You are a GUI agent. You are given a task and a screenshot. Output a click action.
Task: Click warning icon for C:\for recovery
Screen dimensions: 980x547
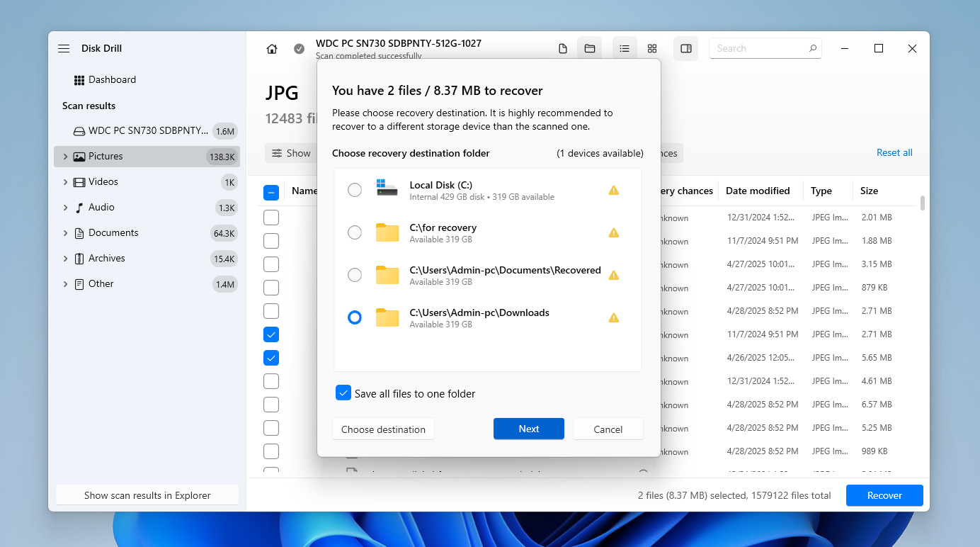[x=614, y=232]
